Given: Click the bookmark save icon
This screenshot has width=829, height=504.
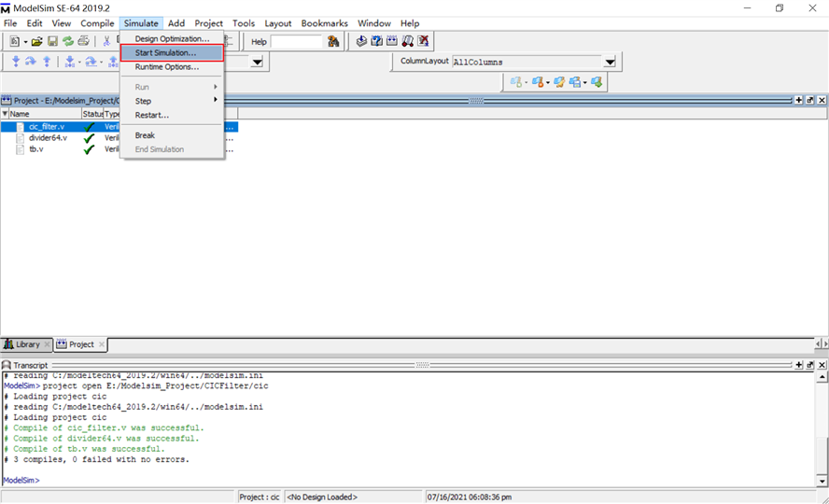Looking at the screenshot, I should (575, 82).
